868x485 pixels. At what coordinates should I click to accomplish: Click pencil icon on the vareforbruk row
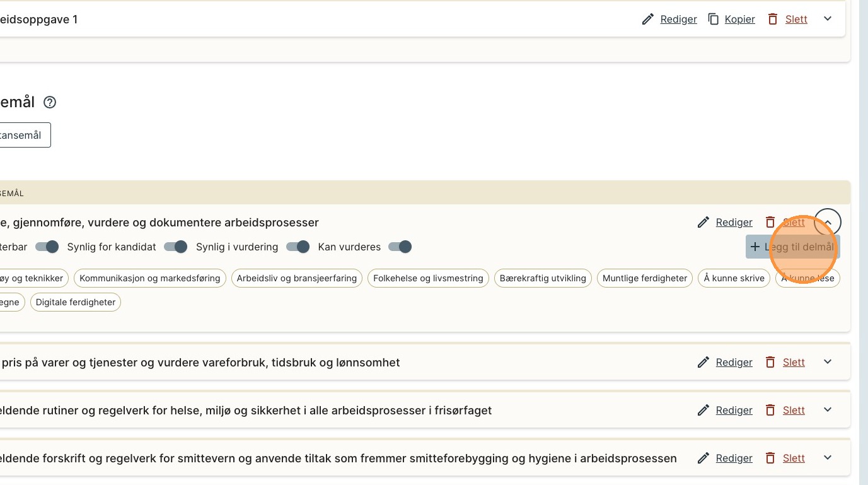[x=703, y=362]
